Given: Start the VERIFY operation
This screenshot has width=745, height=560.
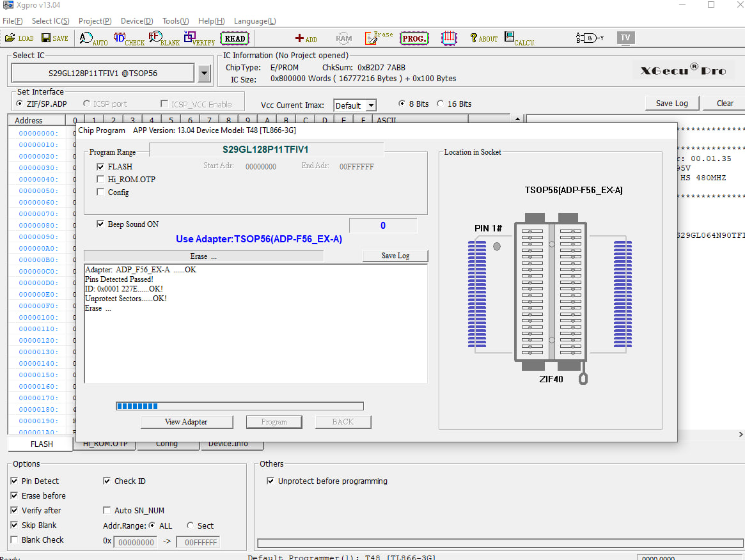Looking at the screenshot, I should click(x=189, y=38).
